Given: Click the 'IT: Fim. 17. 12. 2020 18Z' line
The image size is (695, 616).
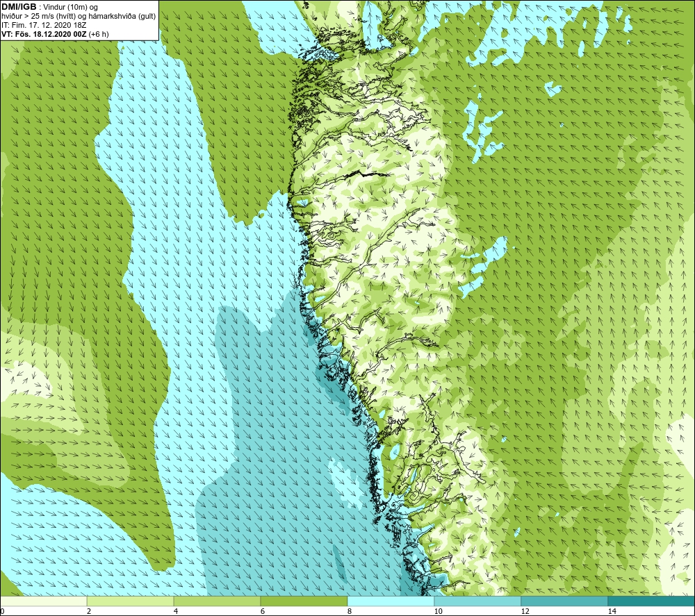Looking at the screenshot, I should tap(44, 25).
